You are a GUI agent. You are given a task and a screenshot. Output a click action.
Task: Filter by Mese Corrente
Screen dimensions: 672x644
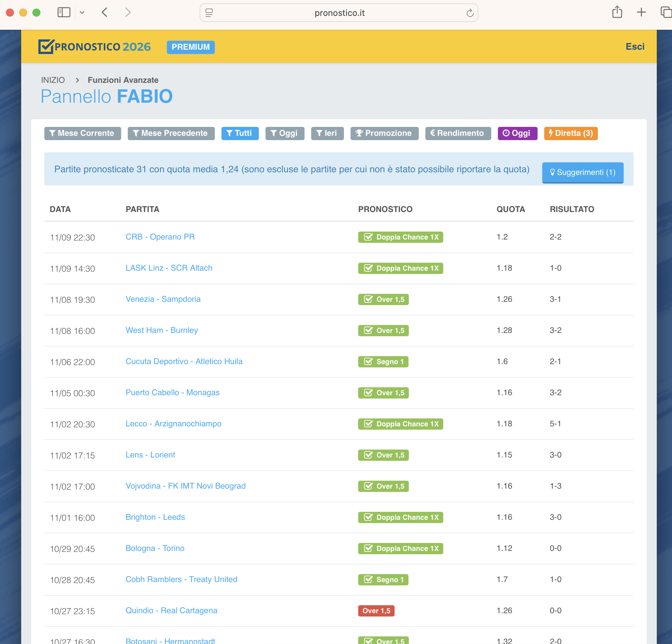click(82, 133)
